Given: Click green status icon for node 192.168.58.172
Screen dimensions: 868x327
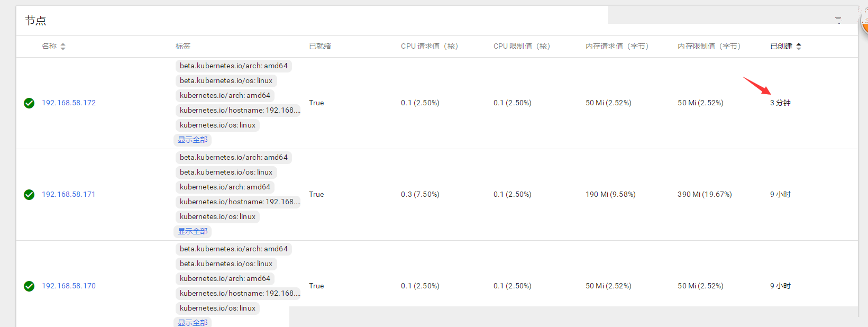Looking at the screenshot, I should coord(29,103).
